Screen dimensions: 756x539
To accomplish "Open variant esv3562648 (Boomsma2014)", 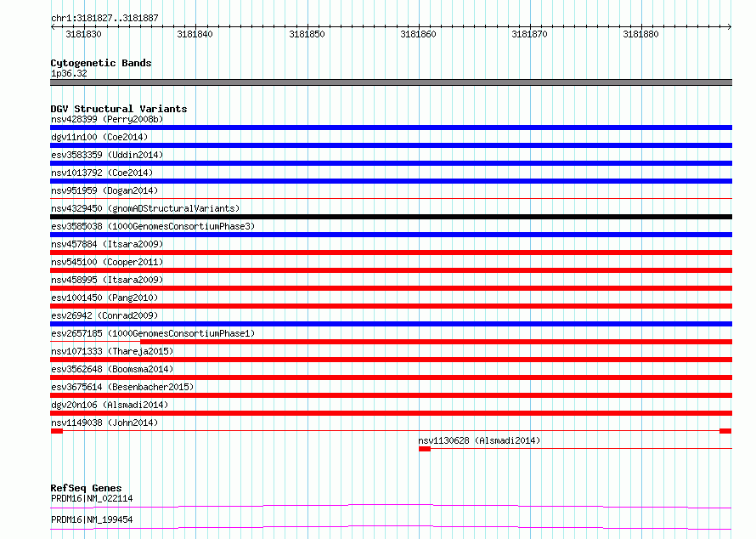I will 112,369.
